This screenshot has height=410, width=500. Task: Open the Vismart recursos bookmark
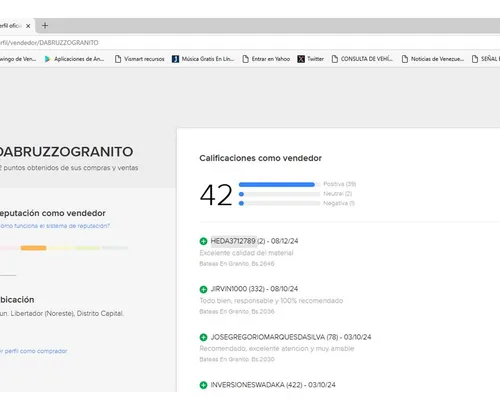tap(140, 59)
